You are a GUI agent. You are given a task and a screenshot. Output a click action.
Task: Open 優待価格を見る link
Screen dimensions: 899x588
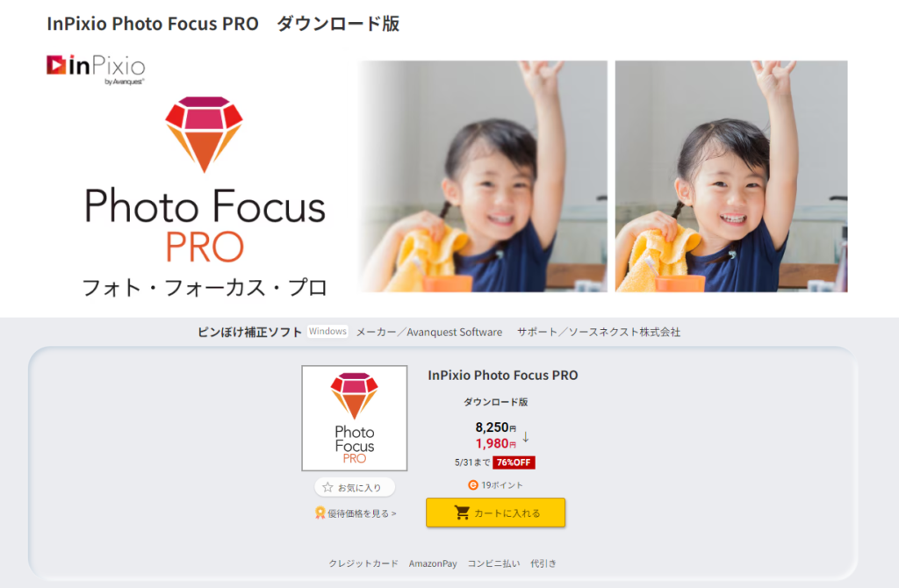pyautogui.click(x=356, y=513)
